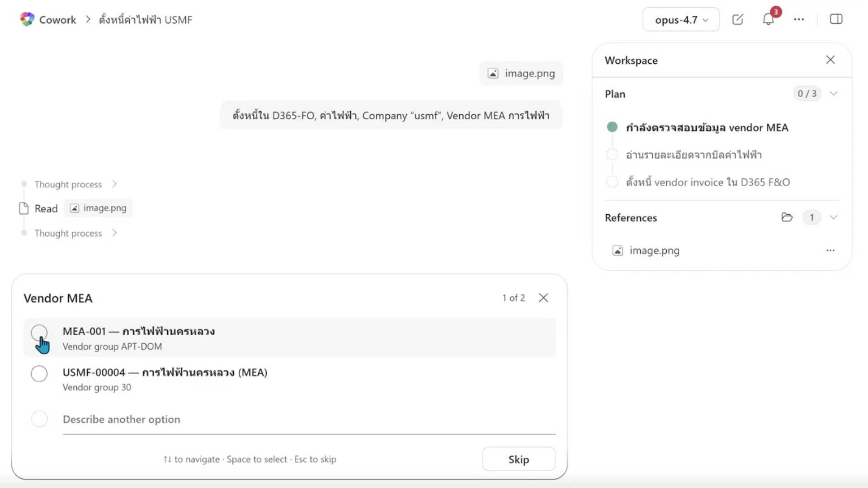
Task: Click the Workspace panel title
Action: click(631, 60)
